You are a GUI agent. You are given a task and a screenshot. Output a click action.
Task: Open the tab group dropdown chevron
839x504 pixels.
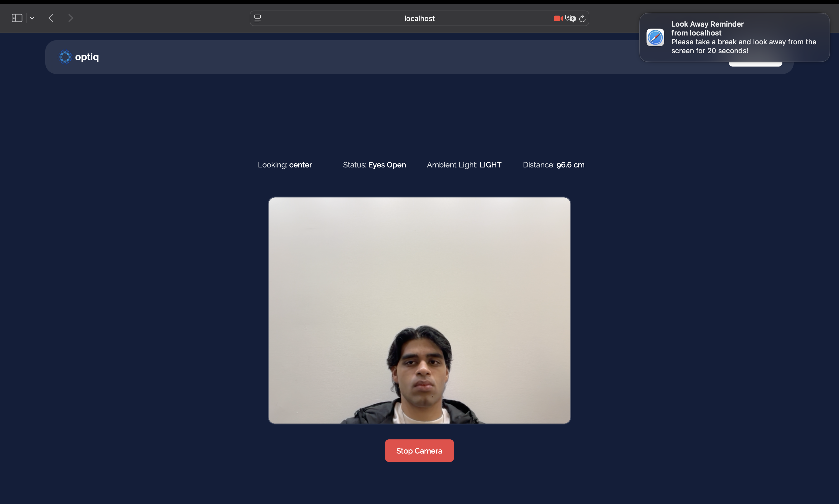point(32,18)
